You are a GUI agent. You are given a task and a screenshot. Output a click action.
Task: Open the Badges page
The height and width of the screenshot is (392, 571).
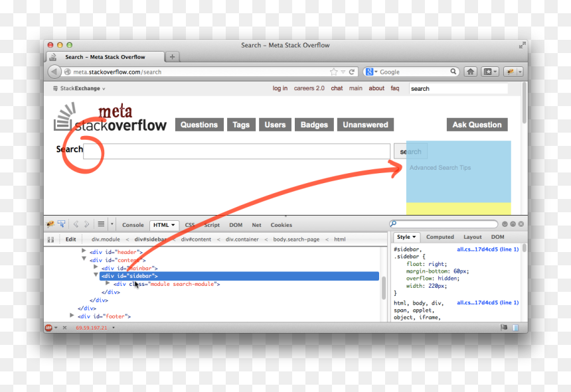314,125
